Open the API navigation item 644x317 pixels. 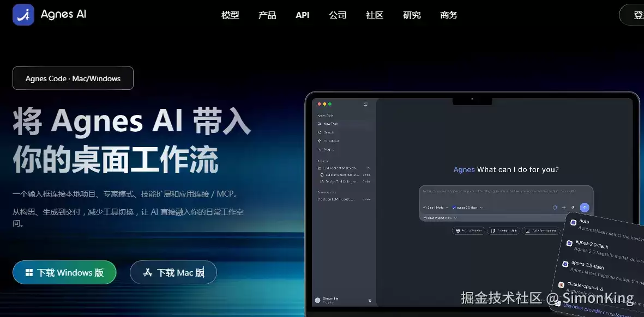(302, 15)
